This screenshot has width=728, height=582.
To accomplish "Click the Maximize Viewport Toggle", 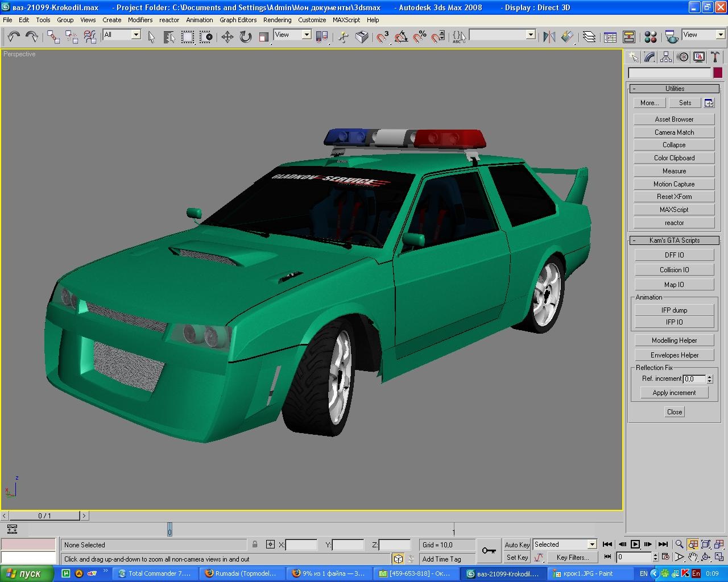I will click(x=719, y=557).
